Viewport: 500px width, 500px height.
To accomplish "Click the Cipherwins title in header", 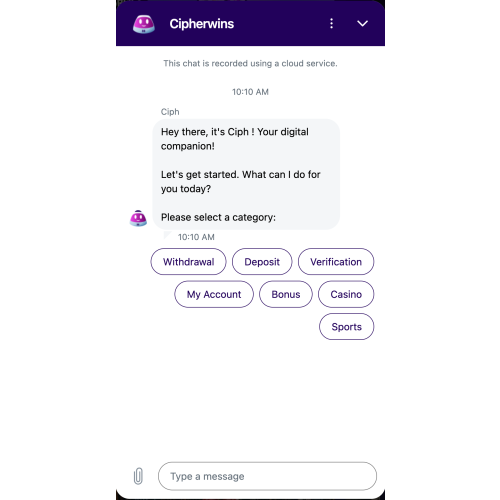I will point(202,24).
